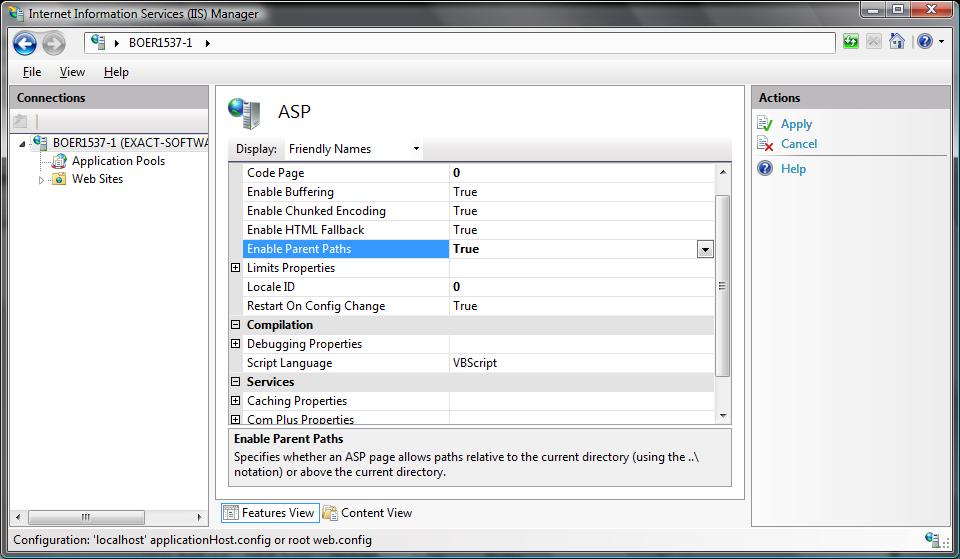Click the ASP feature header icon
960x559 pixels.
pyautogui.click(x=244, y=113)
